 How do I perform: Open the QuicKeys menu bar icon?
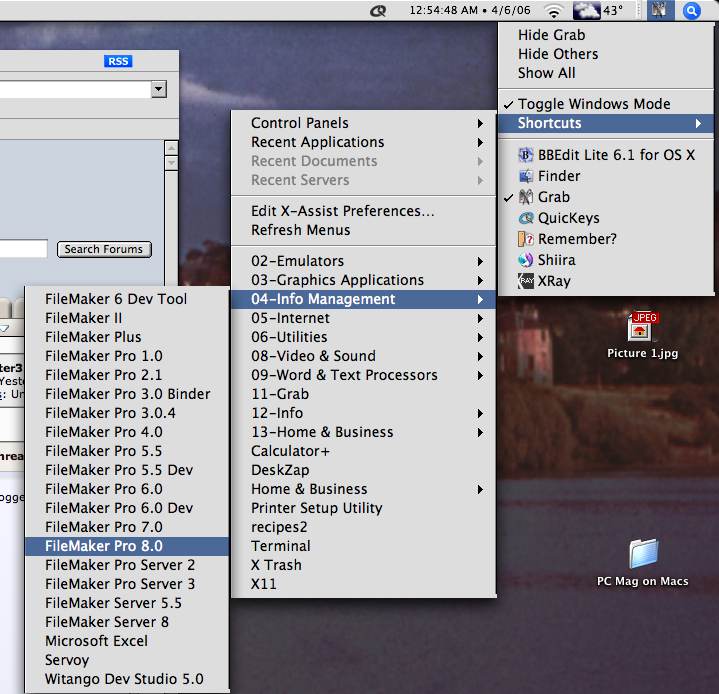378,11
